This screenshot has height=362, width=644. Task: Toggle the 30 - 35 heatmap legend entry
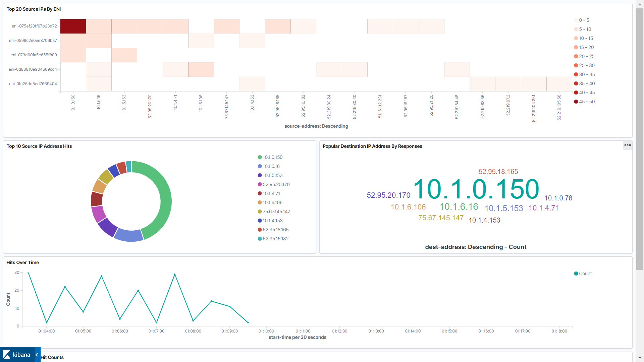[584, 74]
